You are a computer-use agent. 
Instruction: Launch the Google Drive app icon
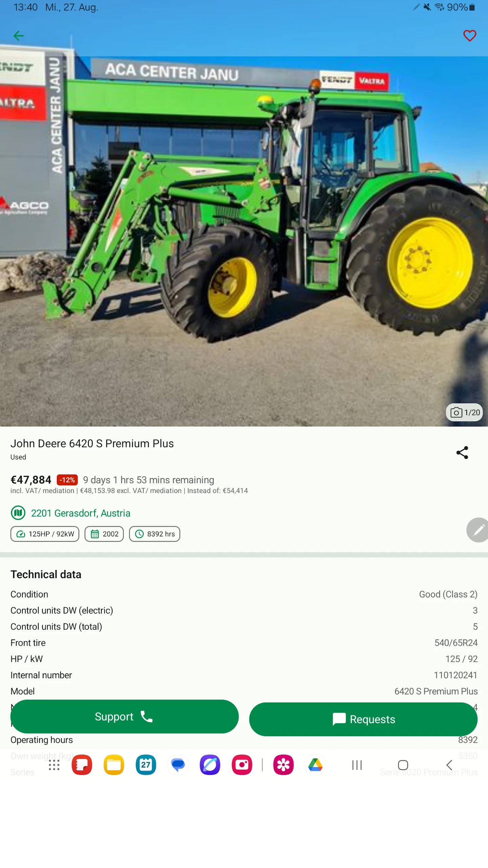315,765
